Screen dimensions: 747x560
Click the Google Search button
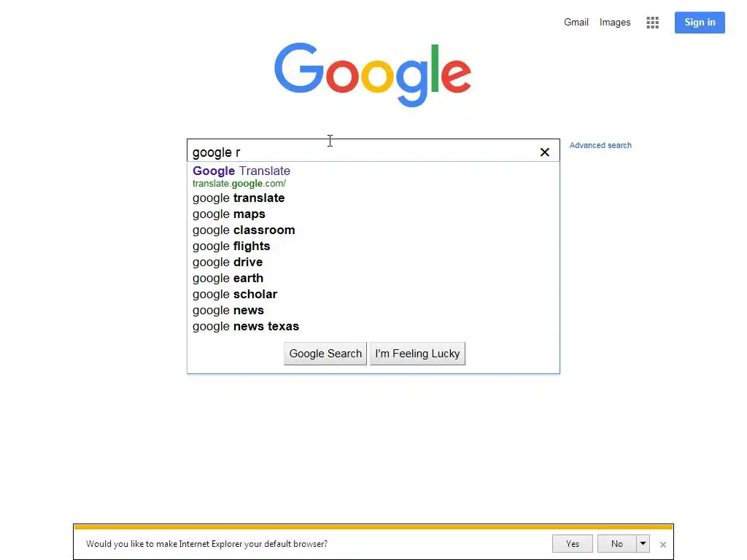325,354
